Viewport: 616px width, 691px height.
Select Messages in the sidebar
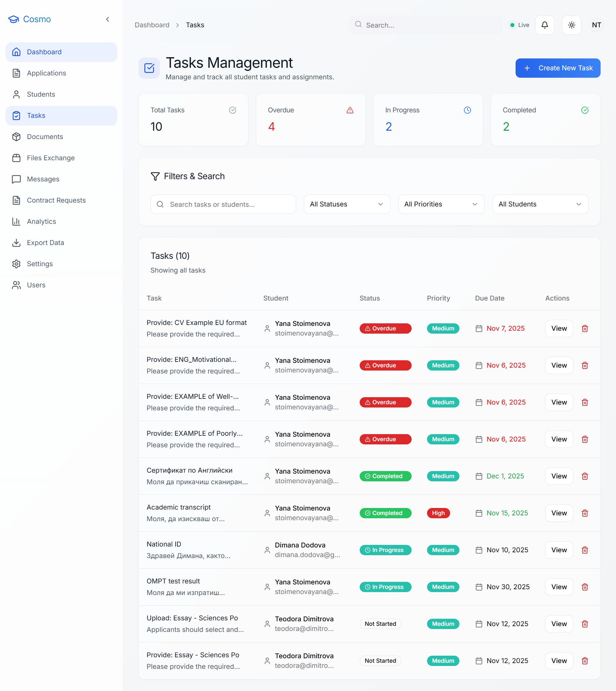[43, 179]
